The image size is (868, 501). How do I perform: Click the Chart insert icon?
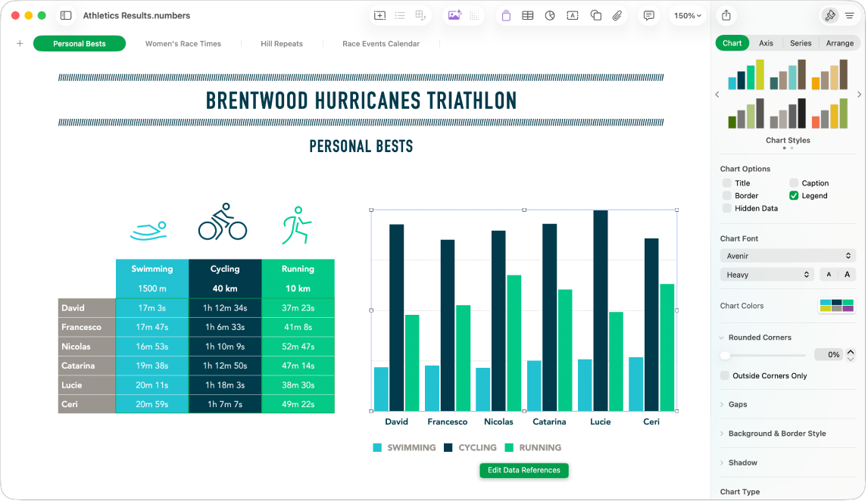click(550, 15)
